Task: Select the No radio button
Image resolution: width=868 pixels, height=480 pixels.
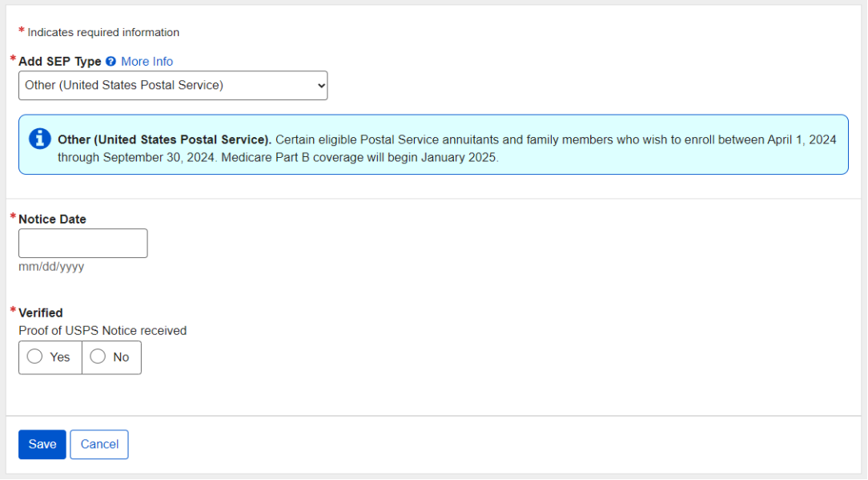Action: pyautogui.click(x=98, y=357)
